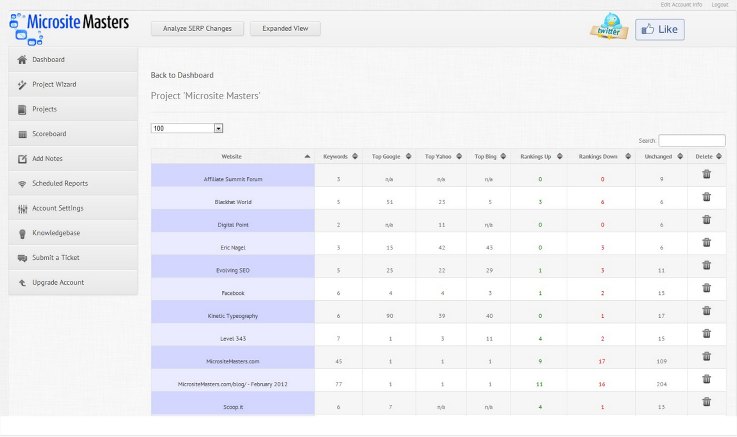Select Upgrade Account menu item
Image resolution: width=737 pixels, height=437 pixels.
coord(73,282)
